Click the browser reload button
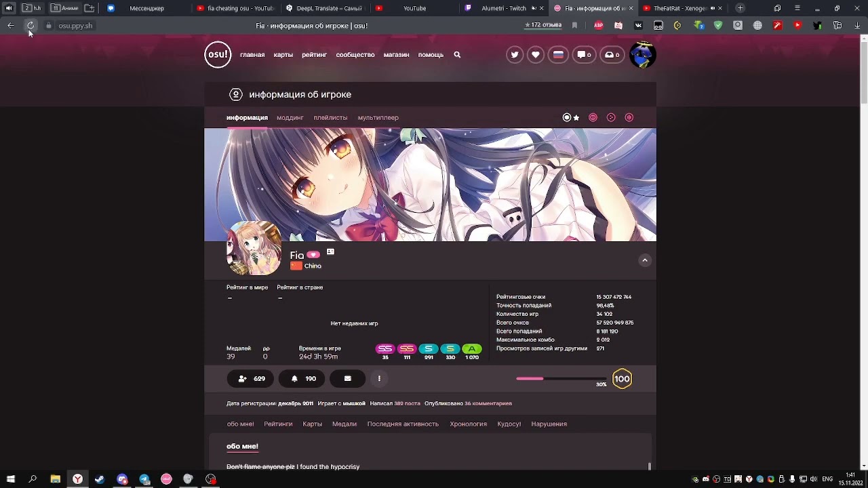Viewport: 868px width, 488px height. coord(30,26)
